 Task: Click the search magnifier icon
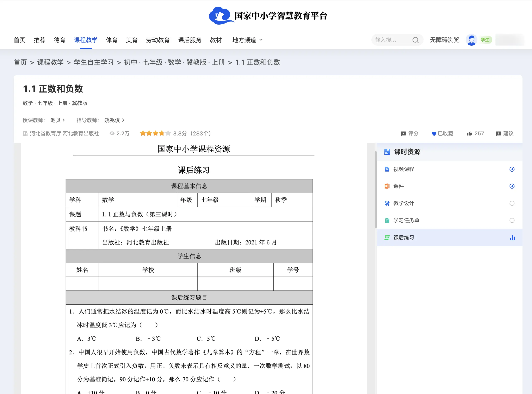click(415, 40)
